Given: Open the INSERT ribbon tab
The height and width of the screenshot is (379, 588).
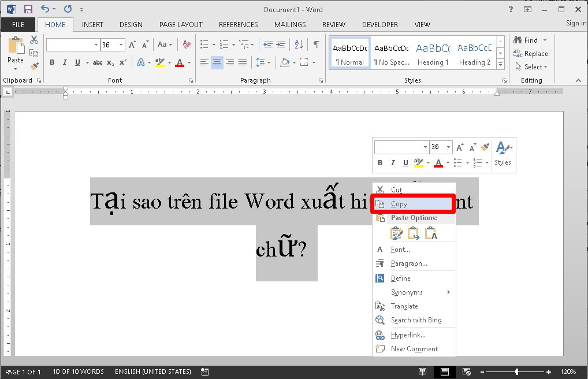Looking at the screenshot, I should (x=92, y=25).
